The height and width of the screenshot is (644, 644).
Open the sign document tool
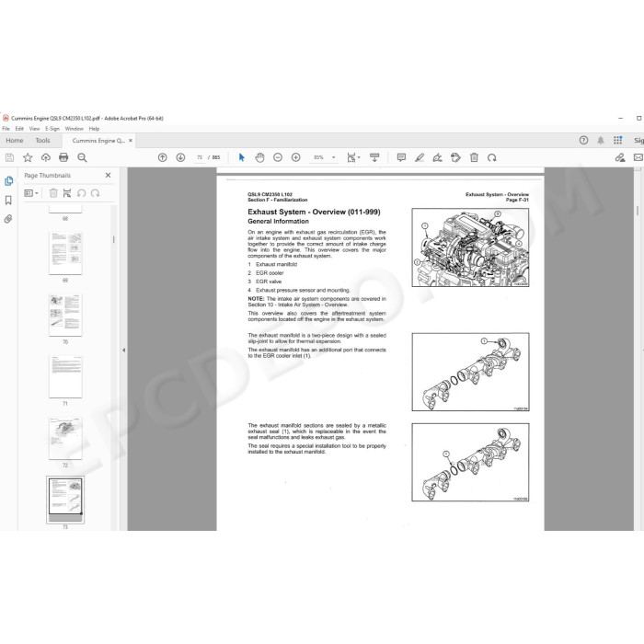click(x=437, y=157)
